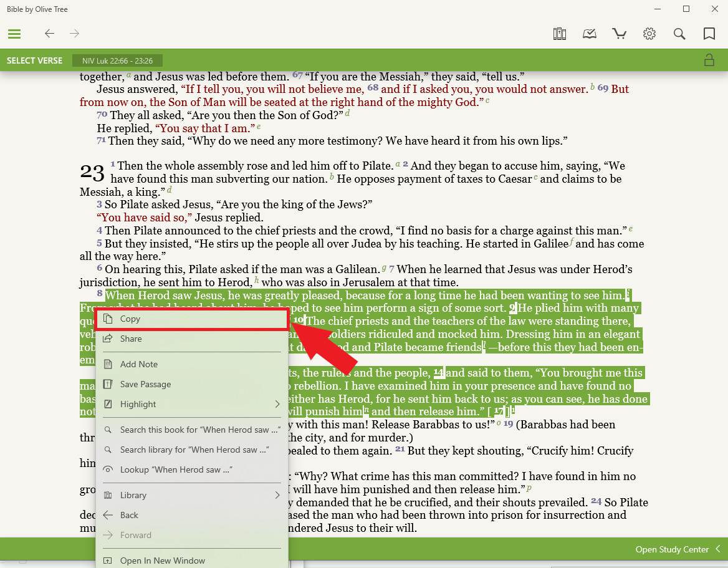Click footnote marker after verse 4
Viewport: 728px width, 568px height.
coord(630,229)
